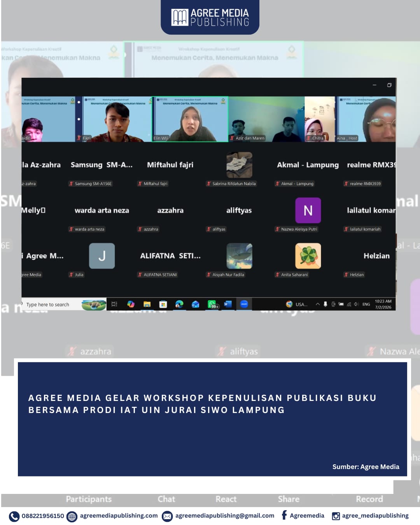420x525 pixels.
Task: Click the purple N avatar of Nazwa
Action: [x=308, y=210]
